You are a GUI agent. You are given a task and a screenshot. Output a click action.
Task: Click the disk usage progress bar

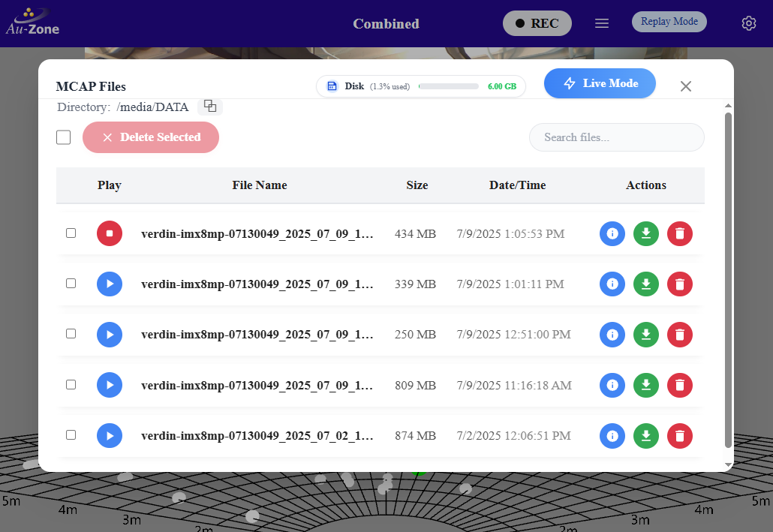[448, 86]
